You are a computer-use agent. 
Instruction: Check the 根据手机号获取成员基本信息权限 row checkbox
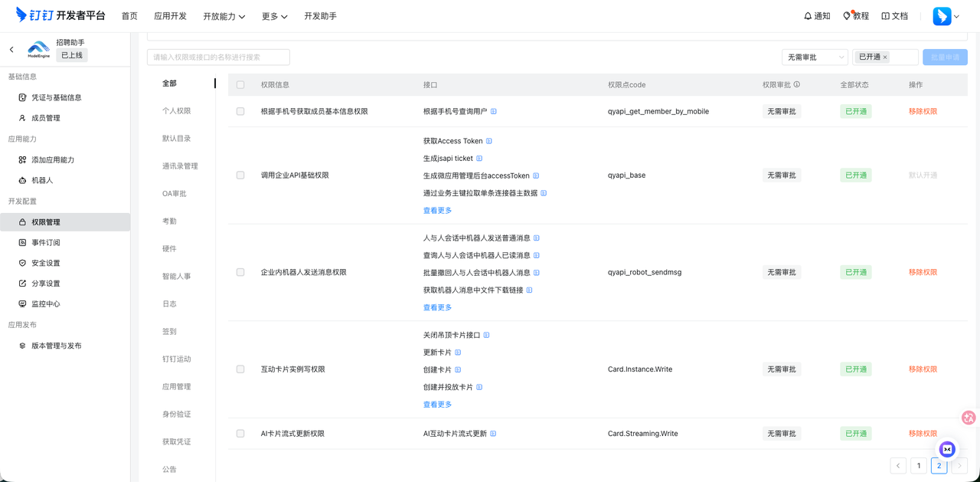tap(240, 110)
